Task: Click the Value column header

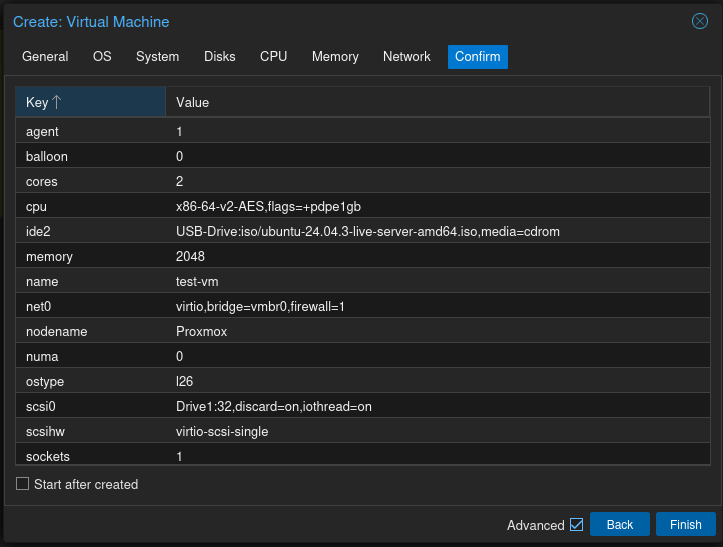Action: 437,102
